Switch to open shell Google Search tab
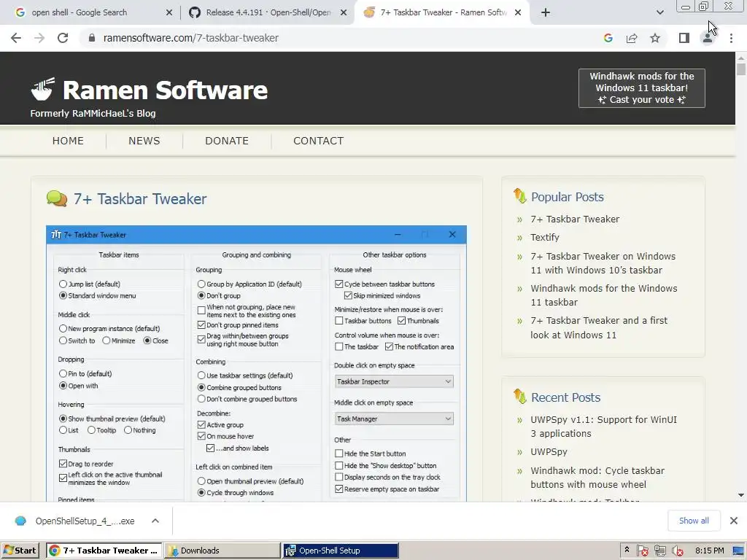This screenshot has width=747, height=560. [x=89, y=12]
